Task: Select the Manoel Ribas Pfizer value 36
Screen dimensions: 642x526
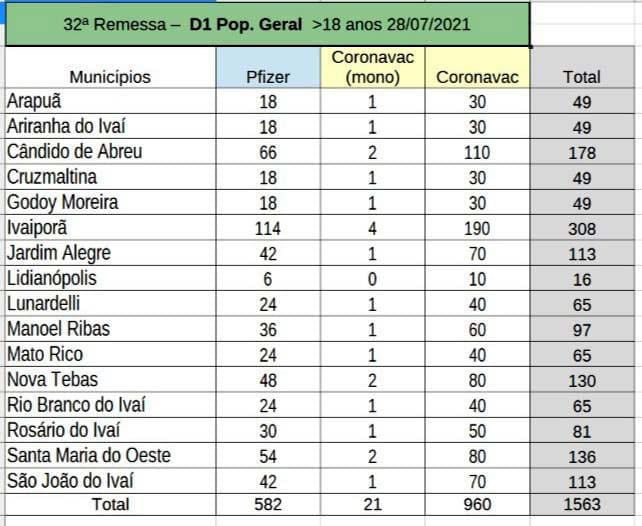Action: coord(268,329)
